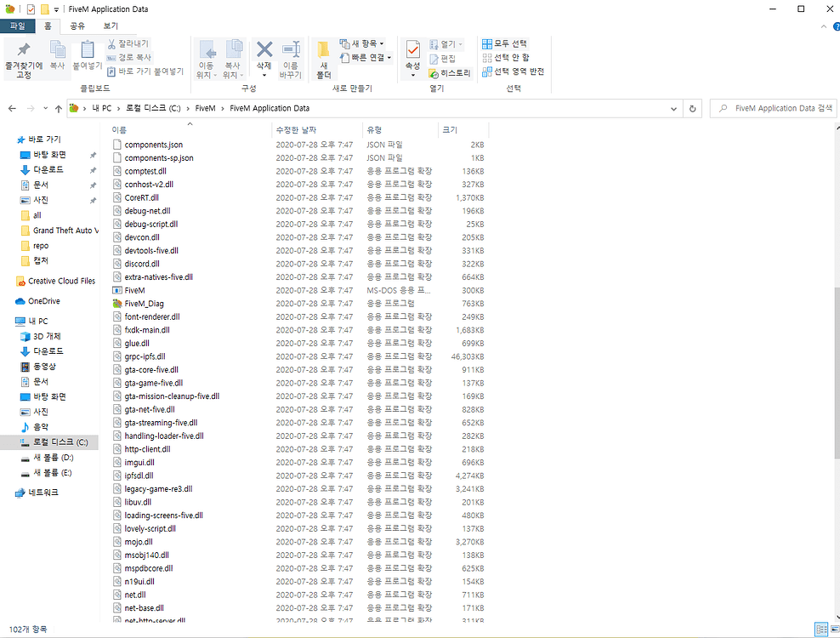Open 복사 위치 (Copy to) command
This screenshot has width=840, height=638.
[x=234, y=60]
